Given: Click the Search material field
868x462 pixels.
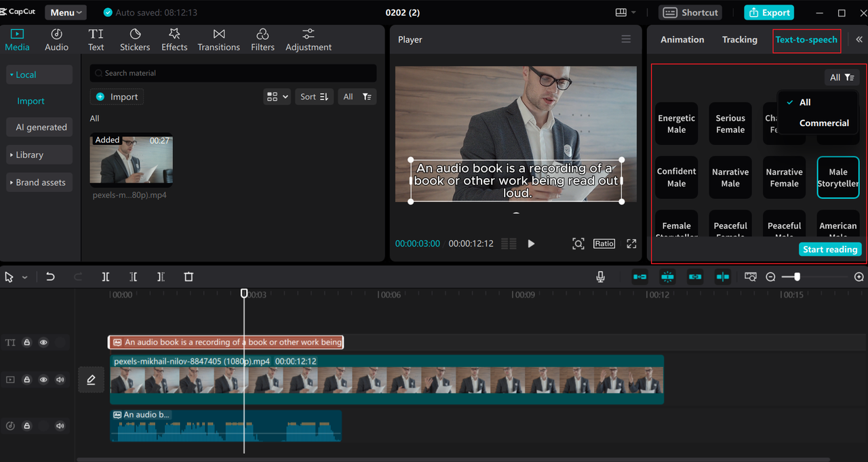Looking at the screenshot, I should pos(233,73).
